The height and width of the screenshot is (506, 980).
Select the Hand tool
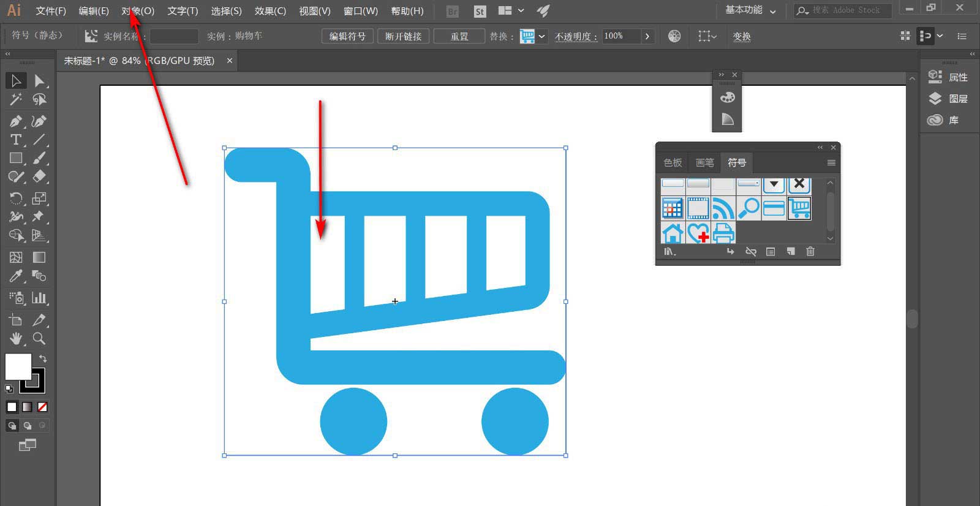[x=16, y=338]
